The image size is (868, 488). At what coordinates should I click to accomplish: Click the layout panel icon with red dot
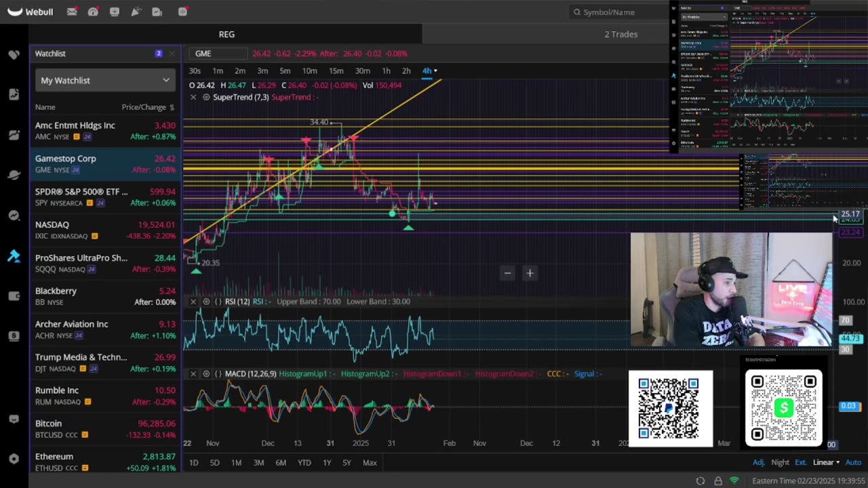(182, 12)
